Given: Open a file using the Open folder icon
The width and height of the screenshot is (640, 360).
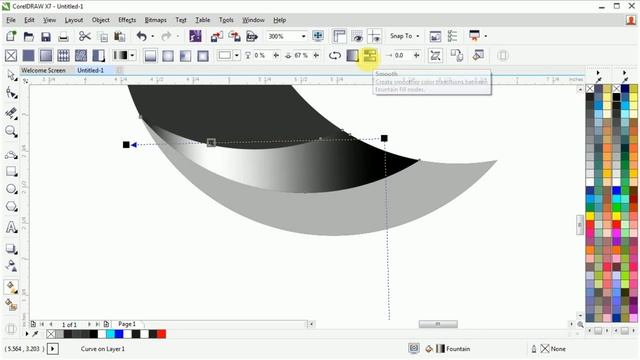Looking at the screenshot, I should pos(29,36).
